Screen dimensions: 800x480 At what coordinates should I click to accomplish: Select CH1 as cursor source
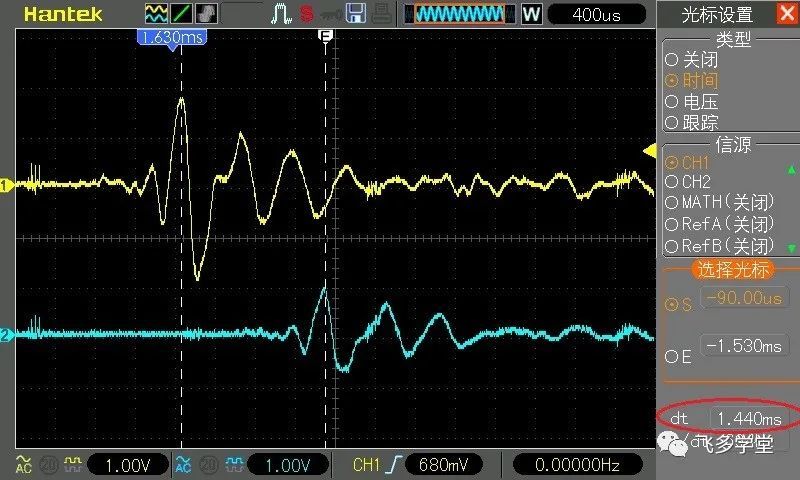tap(687, 163)
